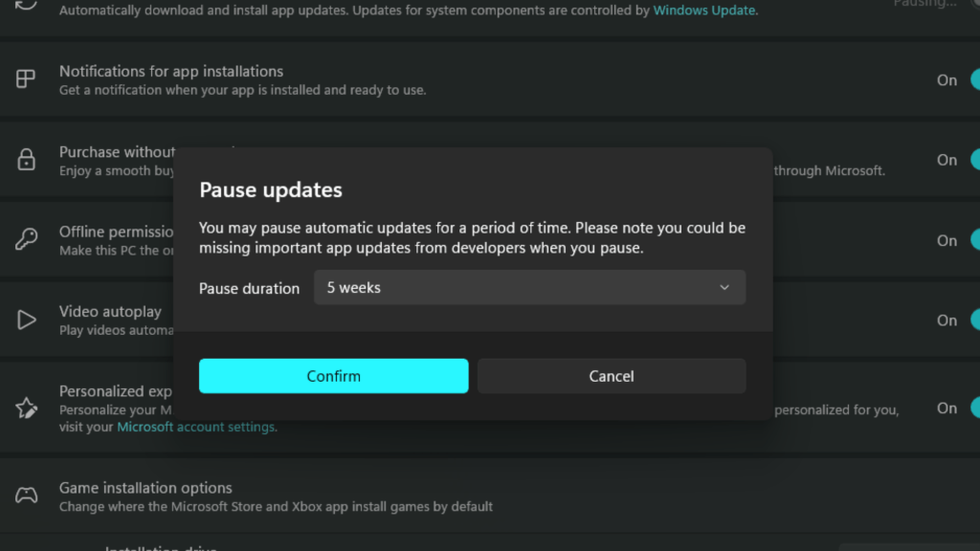Click the game controller icon for Game installation options
This screenshot has height=551, width=980.
pos(26,495)
